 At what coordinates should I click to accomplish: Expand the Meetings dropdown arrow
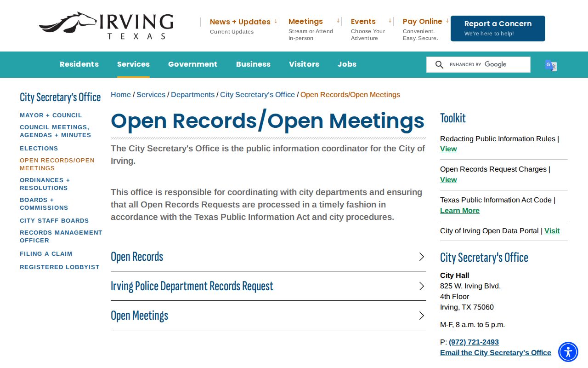338,21
